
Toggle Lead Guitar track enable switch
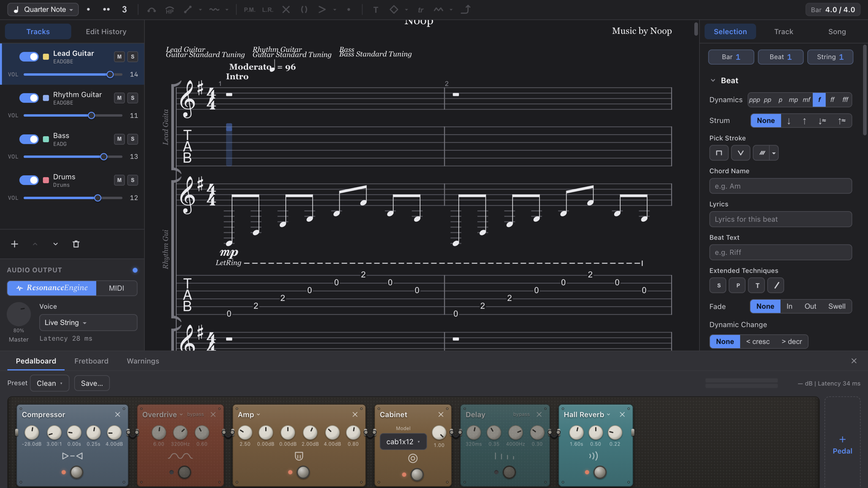[x=29, y=56]
